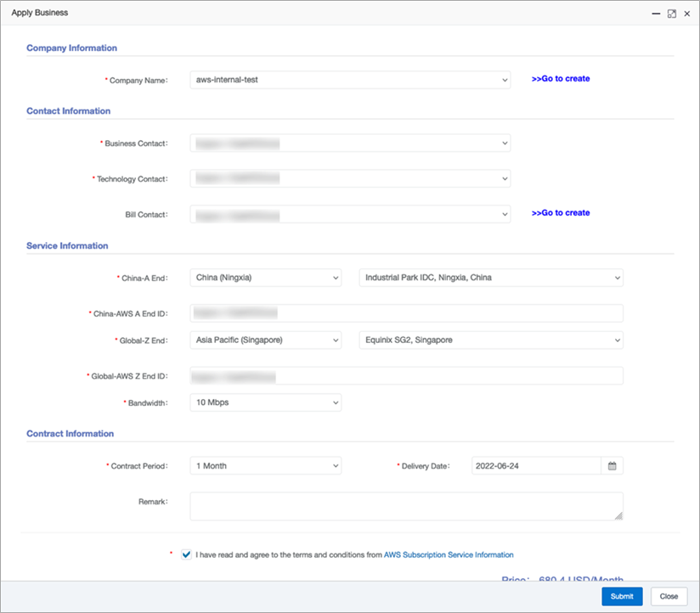Click the Contact Information section heading
Screen dimensions: 700x613
pos(68,111)
